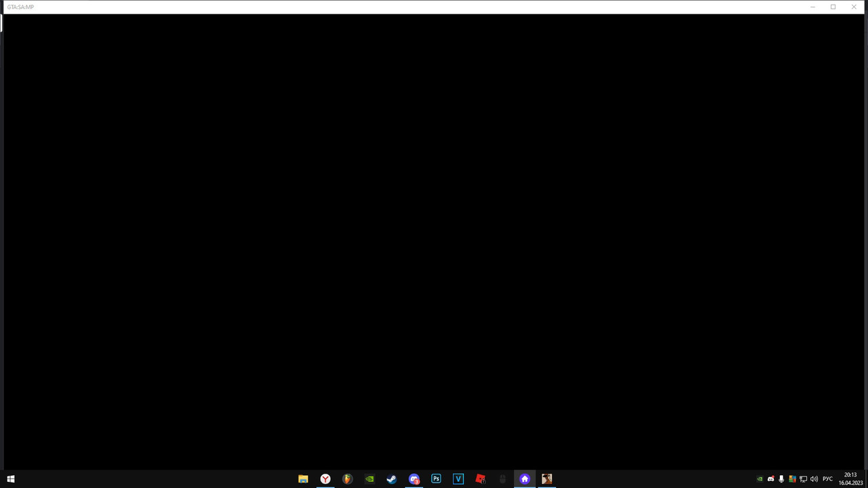
Task: Open Vegas Pro from the taskbar
Action: (x=458, y=479)
